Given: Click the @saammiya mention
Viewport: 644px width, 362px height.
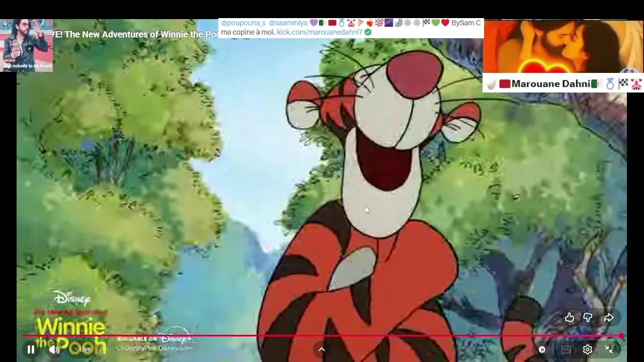Looking at the screenshot, I should 288,23.
